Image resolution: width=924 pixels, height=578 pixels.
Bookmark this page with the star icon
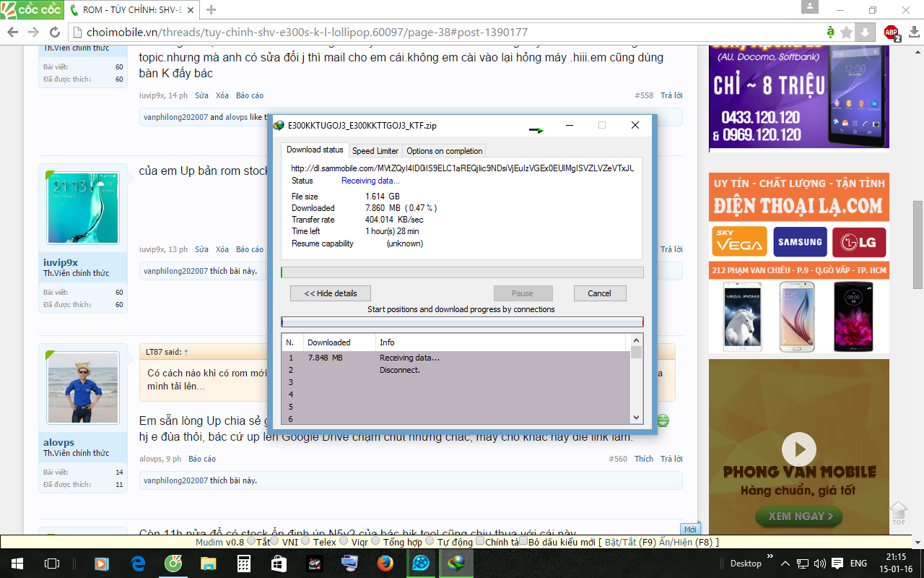click(847, 33)
